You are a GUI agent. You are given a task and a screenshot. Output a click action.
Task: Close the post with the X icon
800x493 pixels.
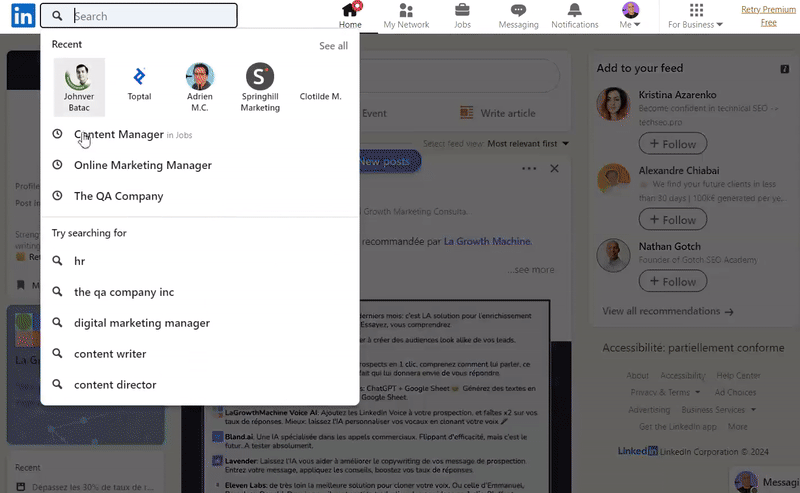tap(554, 169)
